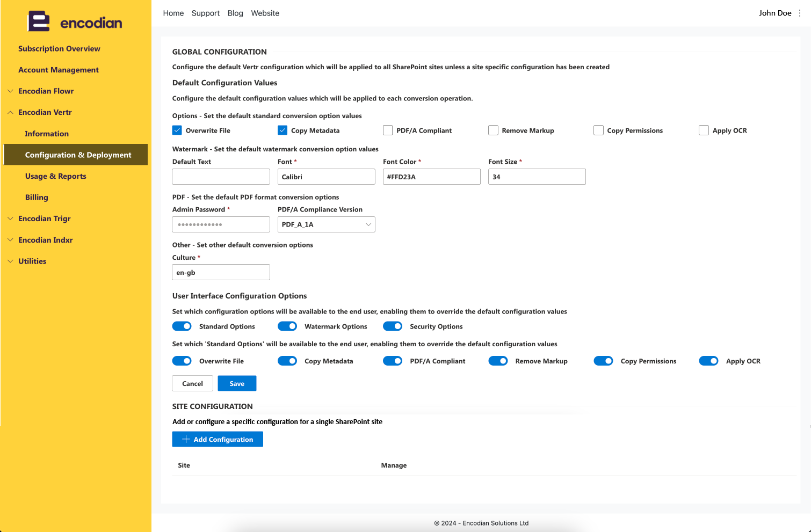Click the Default Text input field
This screenshot has width=811, height=532.
click(x=221, y=177)
